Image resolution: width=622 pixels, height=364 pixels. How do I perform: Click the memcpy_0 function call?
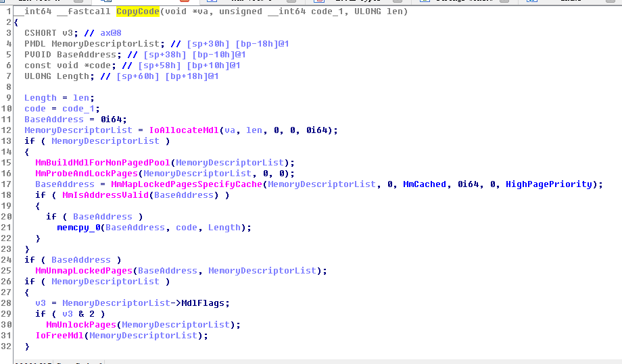(x=78, y=228)
